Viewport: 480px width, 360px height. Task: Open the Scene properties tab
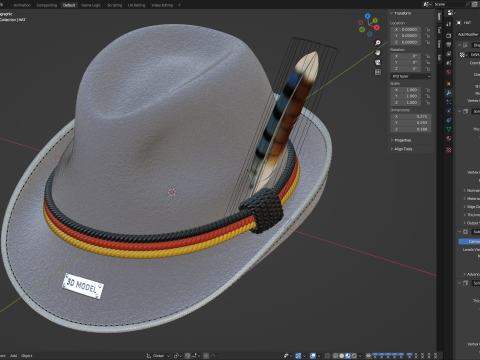click(x=449, y=63)
